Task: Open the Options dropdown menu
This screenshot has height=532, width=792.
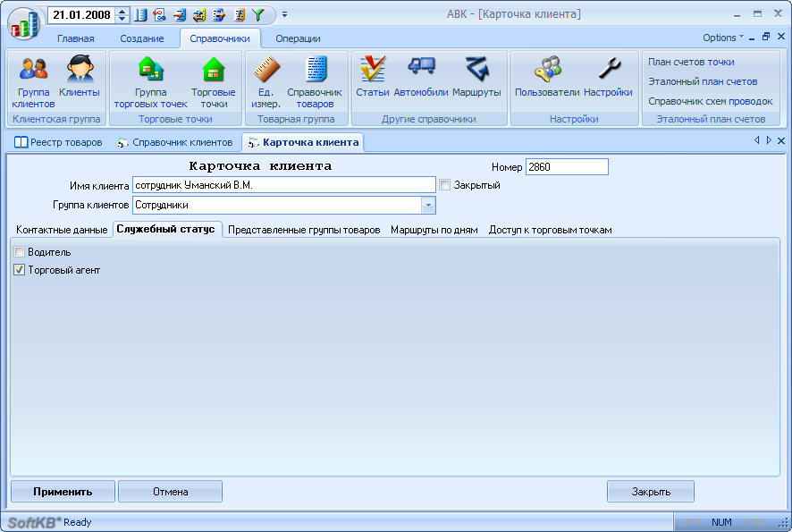Action: [723, 38]
